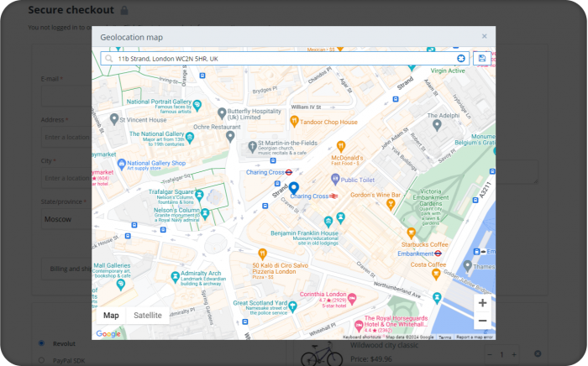The width and height of the screenshot is (588, 366).
Task: Click National Portrait Gallery marker
Action: tap(197, 105)
